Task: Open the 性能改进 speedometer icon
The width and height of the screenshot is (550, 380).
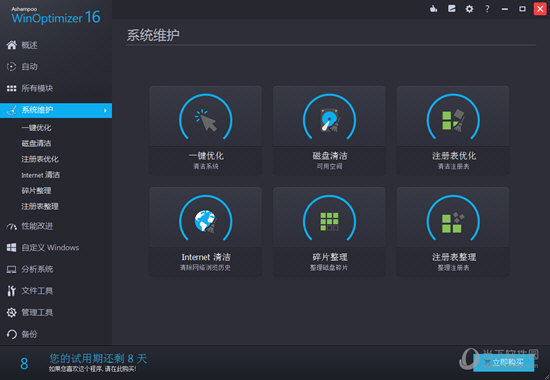Action: (x=12, y=226)
